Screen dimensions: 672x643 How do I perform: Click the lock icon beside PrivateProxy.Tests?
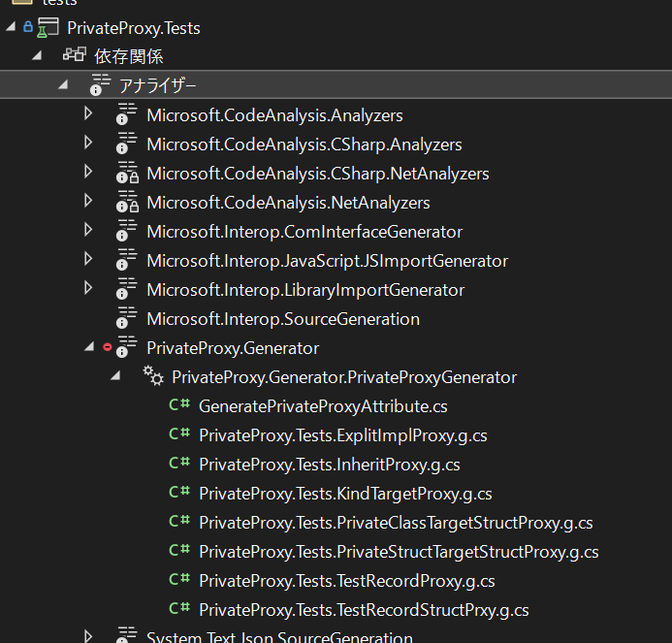click(x=28, y=26)
